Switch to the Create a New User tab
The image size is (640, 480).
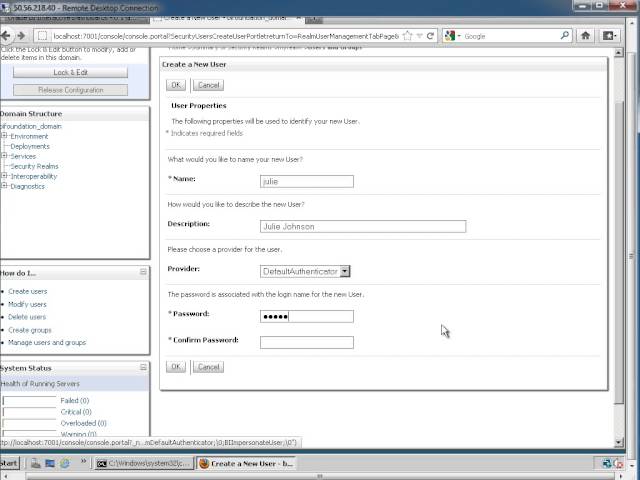click(x=228, y=18)
